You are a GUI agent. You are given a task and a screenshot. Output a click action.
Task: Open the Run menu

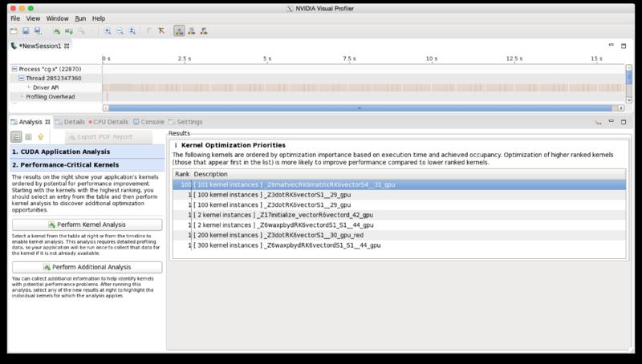pyautogui.click(x=80, y=18)
